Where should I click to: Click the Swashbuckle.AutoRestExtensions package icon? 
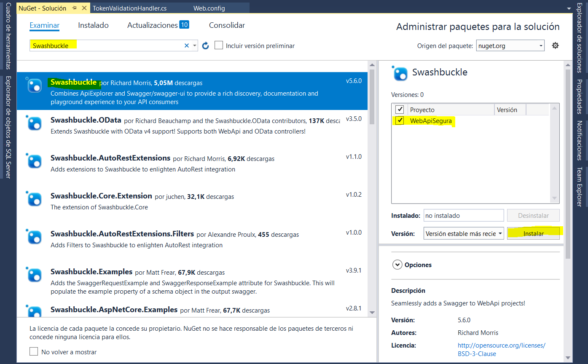(x=34, y=161)
